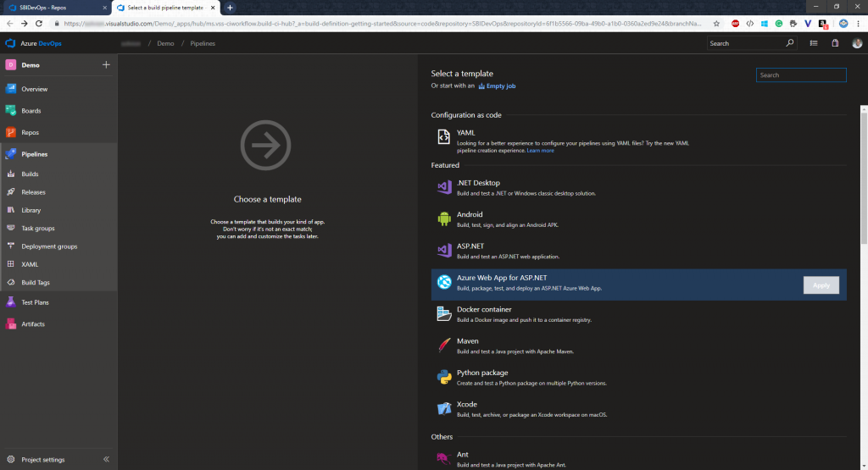
Task: Click the browser forward arrow
Action: click(24, 23)
